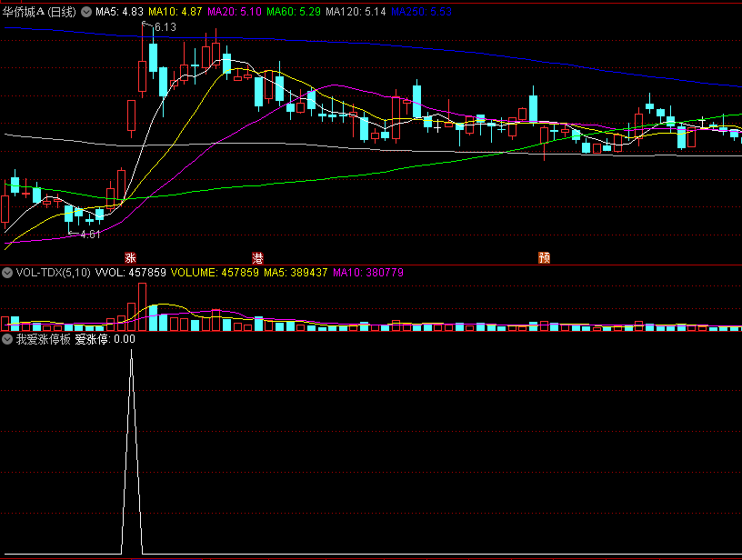742x560 pixels.
Task: Expand main chart indicator dropdown next to 华侨城A
Action: pyautogui.click(x=86, y=12)
